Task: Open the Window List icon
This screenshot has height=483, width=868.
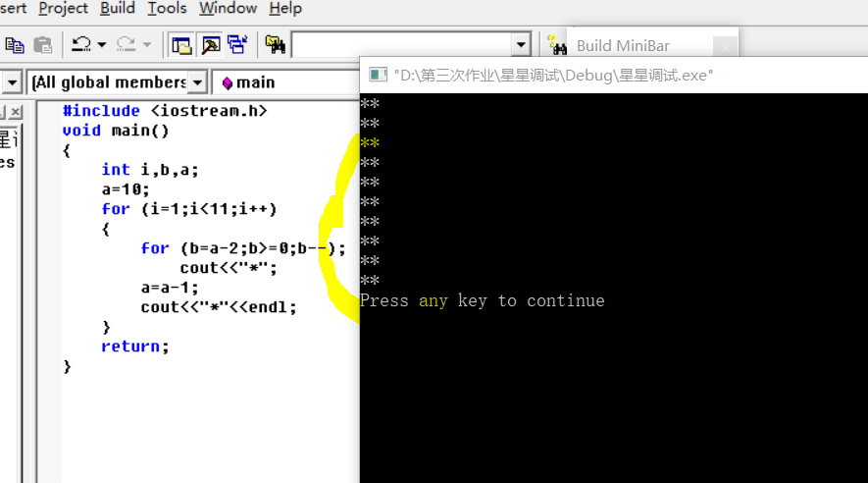Action: [x=238, y=45]
